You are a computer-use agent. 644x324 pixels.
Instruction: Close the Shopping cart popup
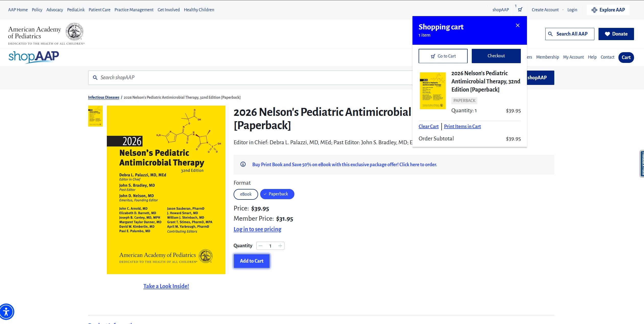coord(517,25)
